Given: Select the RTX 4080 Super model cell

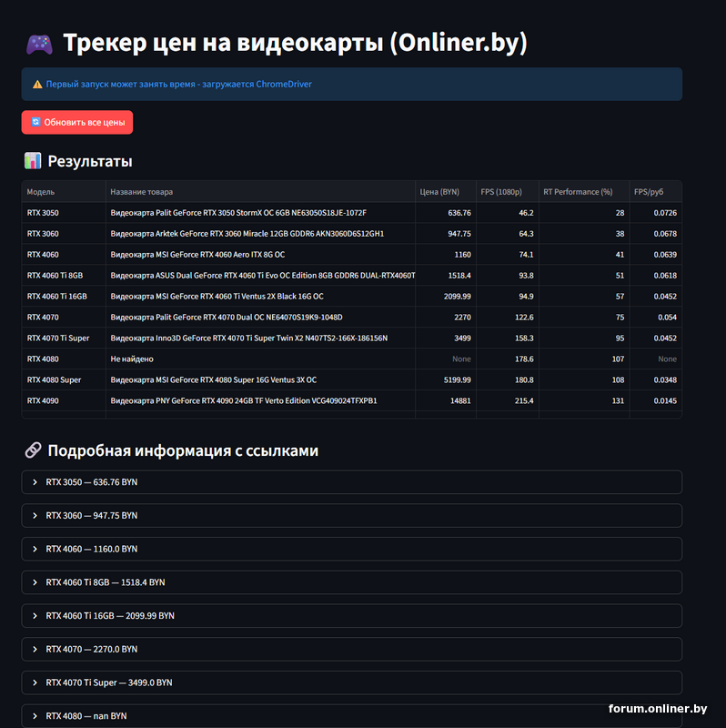Looking at the screenshot, I should point(64,379).
